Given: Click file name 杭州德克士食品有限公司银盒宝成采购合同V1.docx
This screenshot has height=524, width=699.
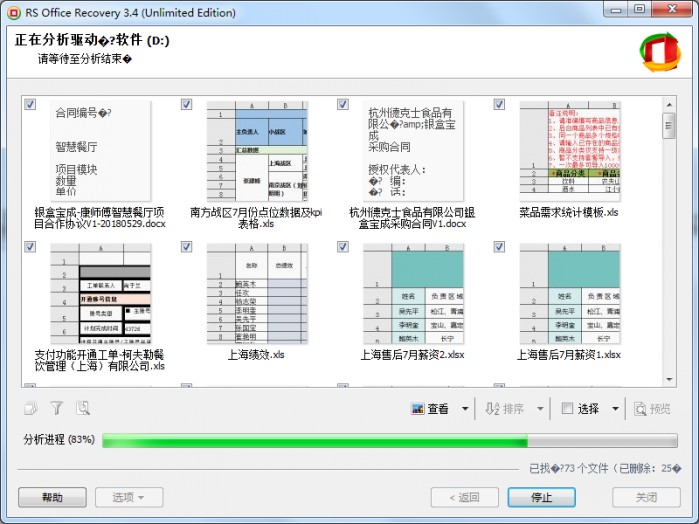Looking at the screenshot, I should click(412, 218).
